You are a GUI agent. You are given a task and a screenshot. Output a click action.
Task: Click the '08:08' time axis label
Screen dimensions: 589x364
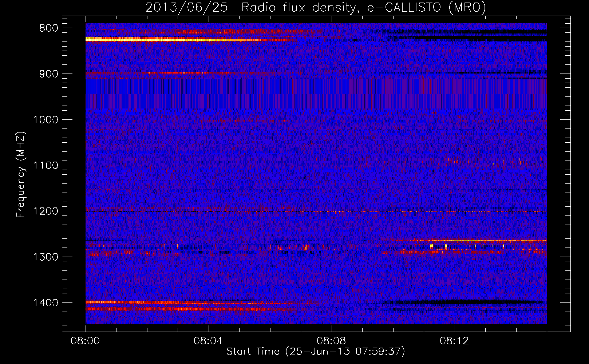pos(331,341)
